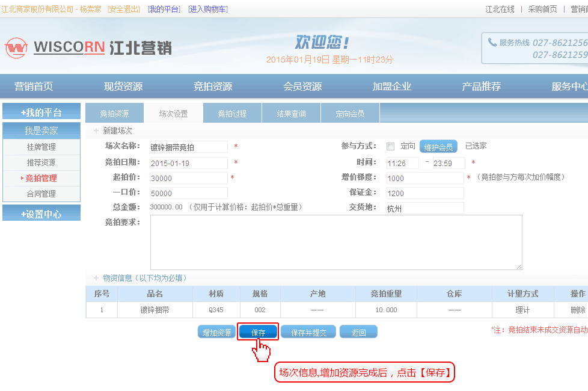This screenshot has height=391, width=588.
Task: Click the 竞拍要求 text area
Action: pos(336,242)
